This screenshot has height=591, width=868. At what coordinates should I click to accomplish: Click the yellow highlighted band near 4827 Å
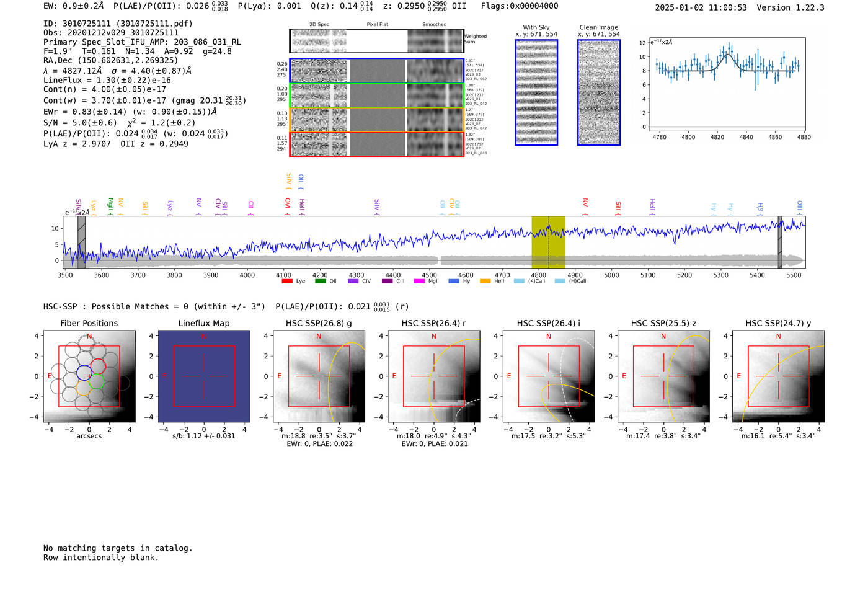(x=548, y=242)
